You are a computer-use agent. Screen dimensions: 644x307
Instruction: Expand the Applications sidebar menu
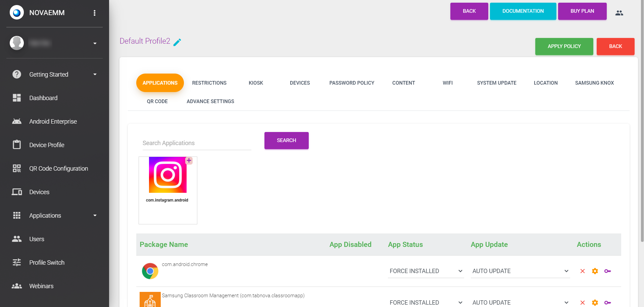coord(54,216)
